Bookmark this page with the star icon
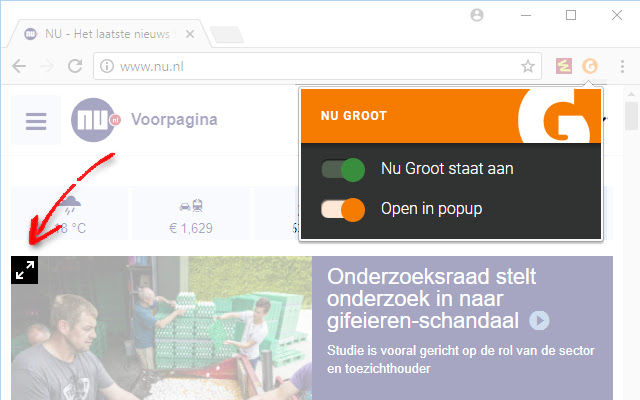The image size is (640, 400). point(528,66)
